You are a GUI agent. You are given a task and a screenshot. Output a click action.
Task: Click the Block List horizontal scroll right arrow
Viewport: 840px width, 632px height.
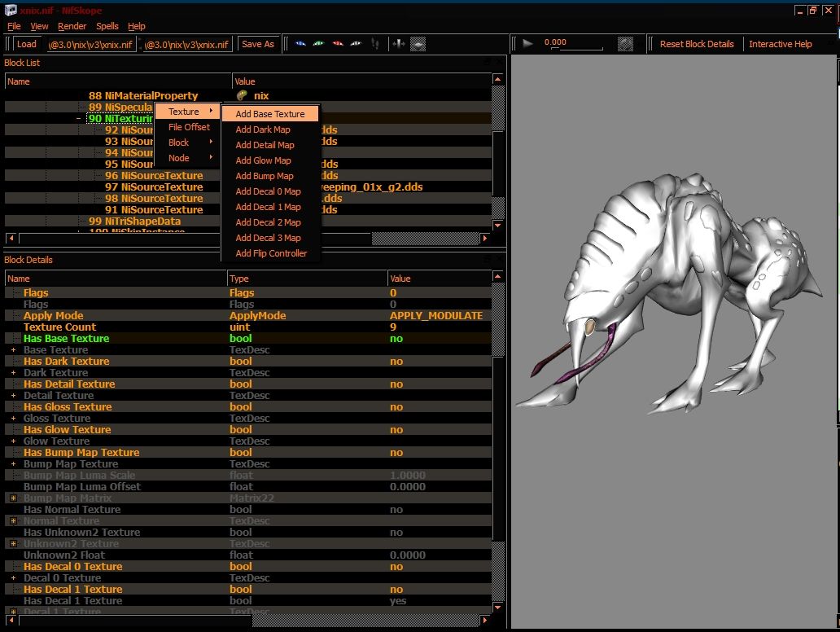click(485, 238)
